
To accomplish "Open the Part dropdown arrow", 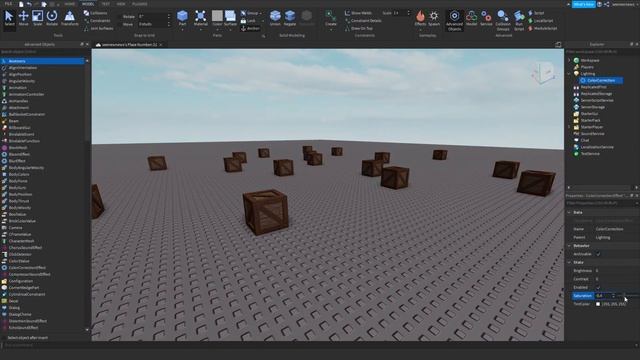I will (182, 29).
